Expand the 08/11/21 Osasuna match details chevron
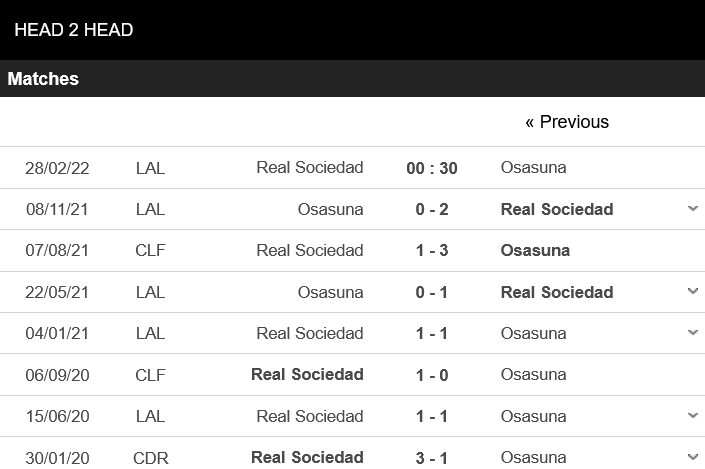The width and height of the screenshot is (705, 469). [x=693, y=209]
